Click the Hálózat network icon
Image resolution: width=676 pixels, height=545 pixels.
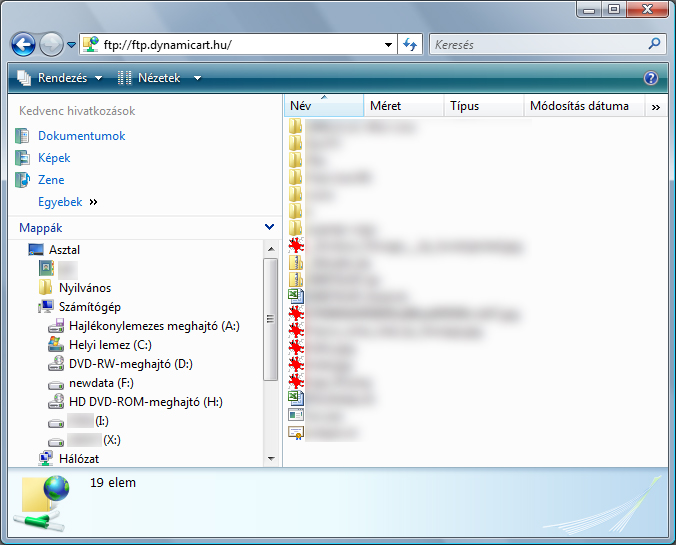46,458
